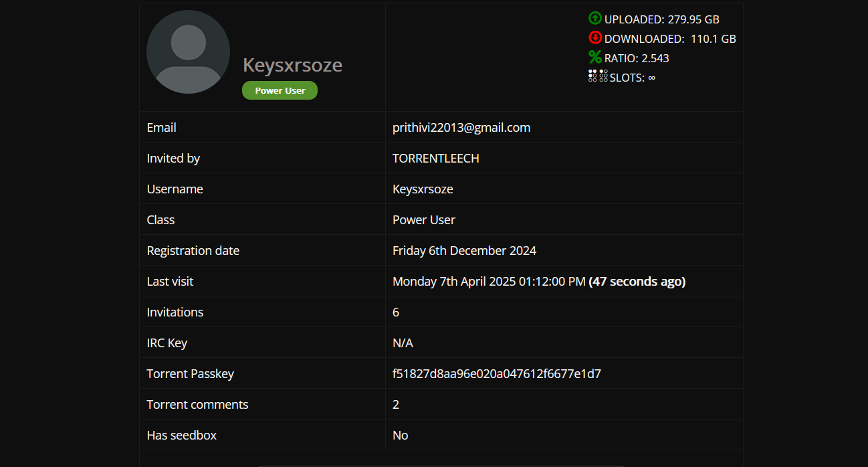
Task: Click the email address prithivi22013@gmail.com
Action: pyautogui.click(x=461, y=127)
